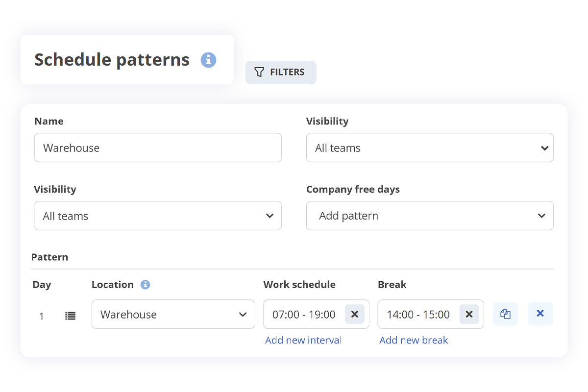Click the break time 14:00 - 15:00
This screenshot has width=588, height=392.
(x=418, y=315)
